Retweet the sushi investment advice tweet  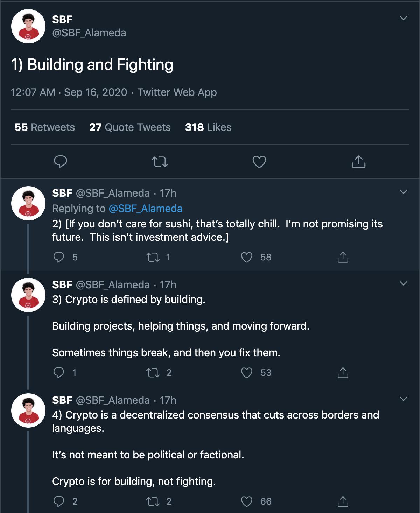pos(153,258)
